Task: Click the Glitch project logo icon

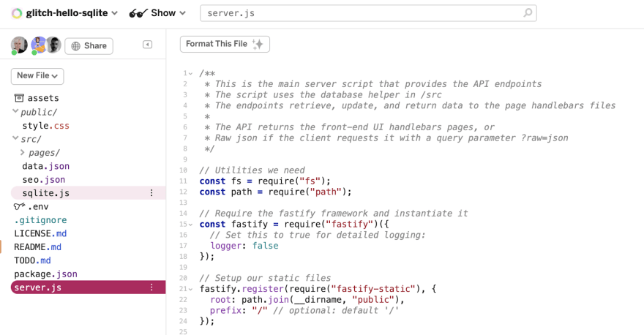Action: coord(17,14)
